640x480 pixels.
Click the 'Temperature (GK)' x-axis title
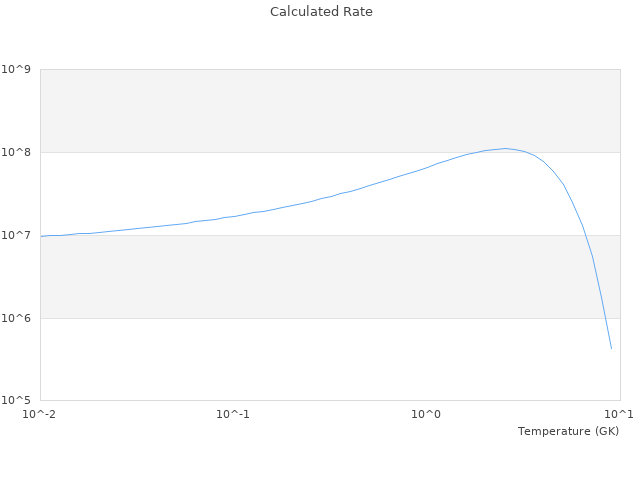point(568,431)
